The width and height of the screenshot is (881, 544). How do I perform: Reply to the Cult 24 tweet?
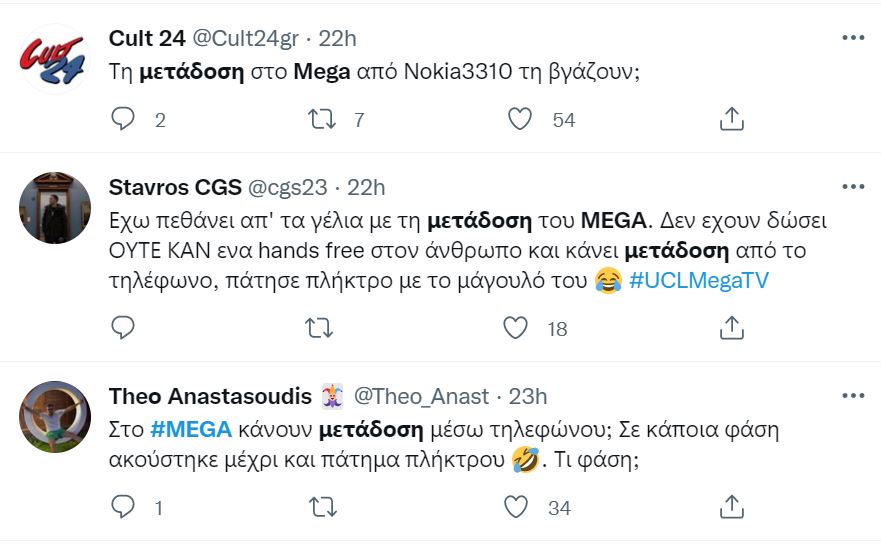click(123, 120)
